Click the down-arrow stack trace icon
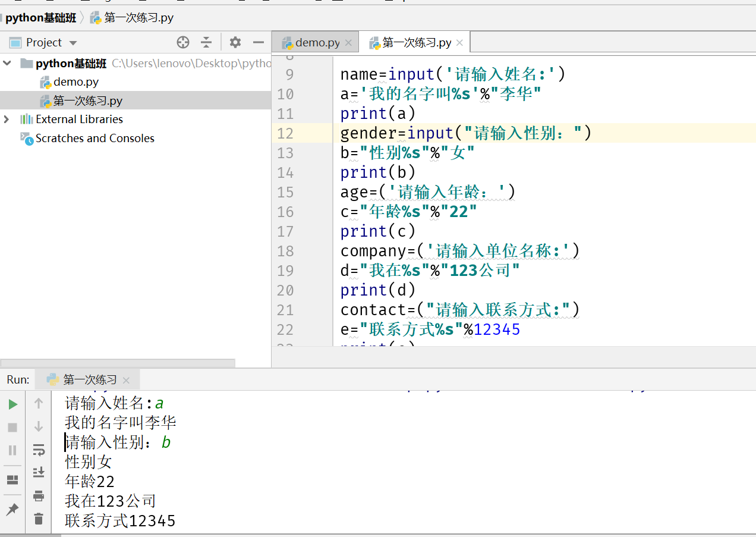 click(x=39, y=426)
